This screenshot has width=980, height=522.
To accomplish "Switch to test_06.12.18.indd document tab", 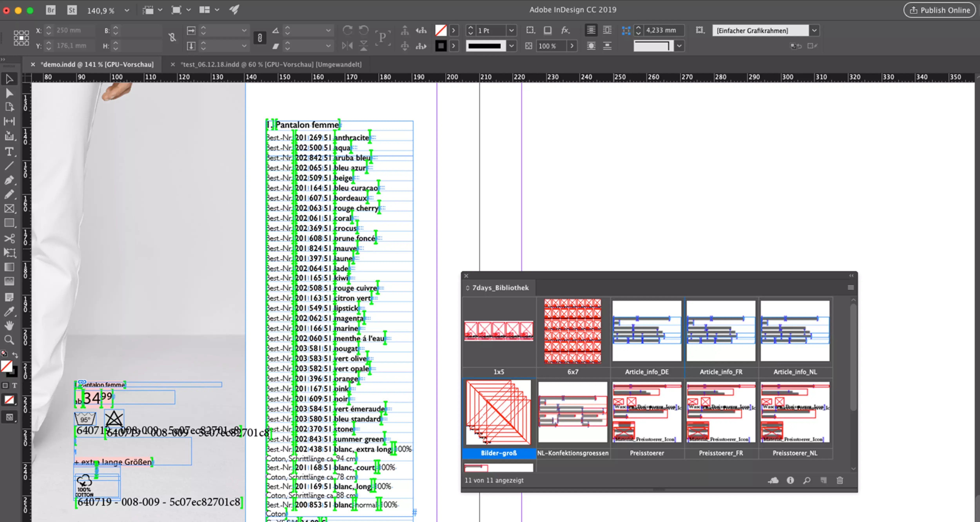I will click(271, 64).
